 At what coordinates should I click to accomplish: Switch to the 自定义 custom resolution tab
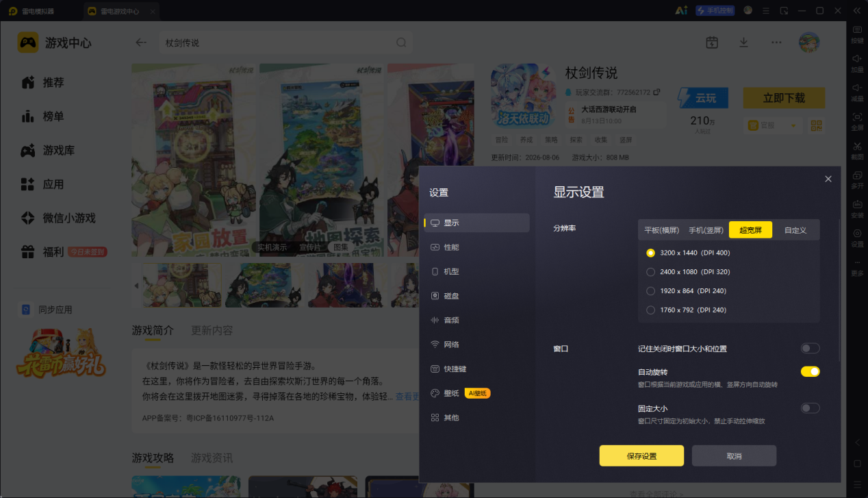pos(795,230)
